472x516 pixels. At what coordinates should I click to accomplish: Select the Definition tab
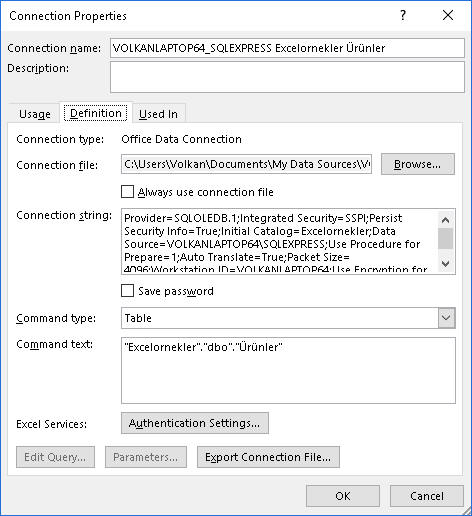96,113
